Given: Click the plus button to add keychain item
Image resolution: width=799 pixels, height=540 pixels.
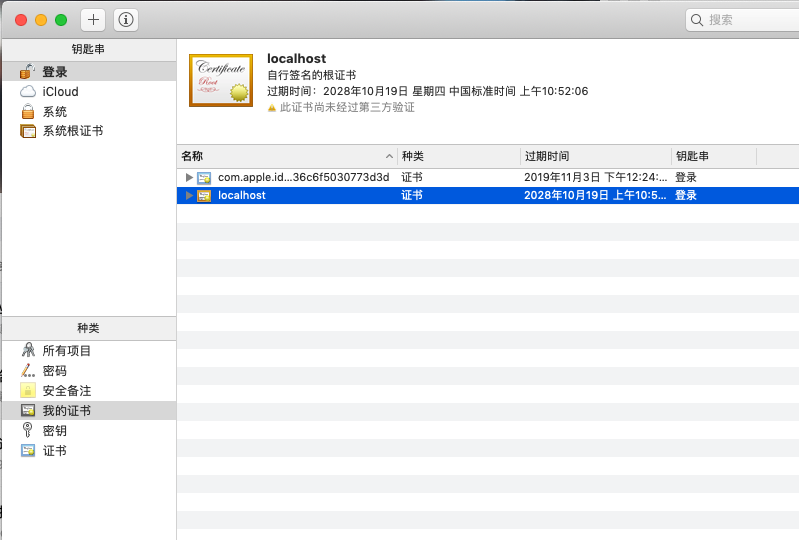Looking at the screenshot, I should tap(93, 20).
